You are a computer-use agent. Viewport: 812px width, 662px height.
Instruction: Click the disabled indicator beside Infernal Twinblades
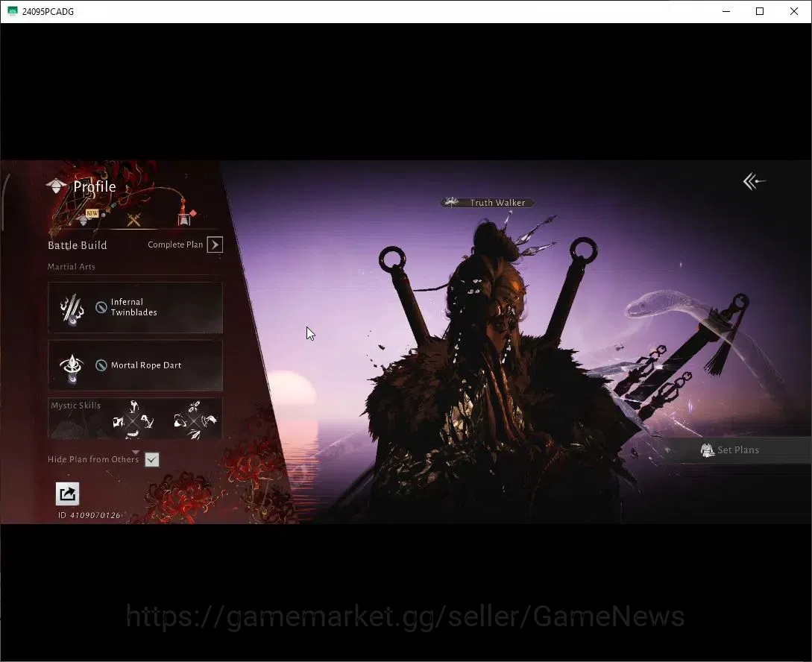click(101, 307)
